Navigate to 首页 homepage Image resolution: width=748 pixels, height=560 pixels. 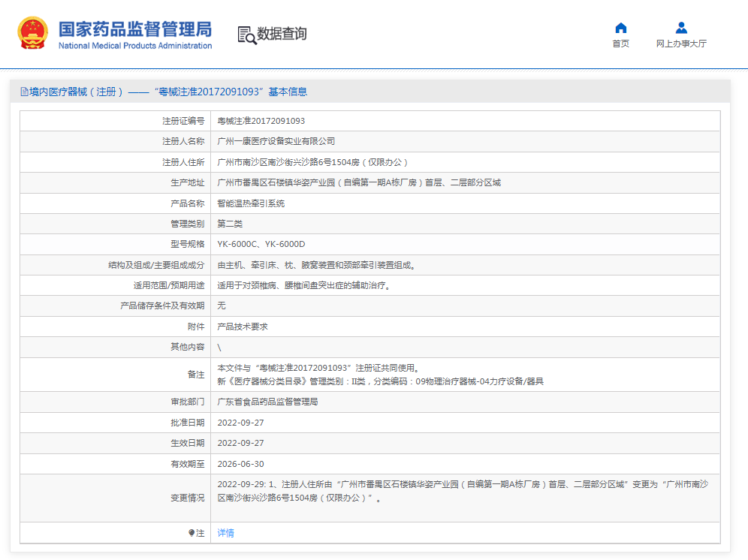(x=620, y=44)
